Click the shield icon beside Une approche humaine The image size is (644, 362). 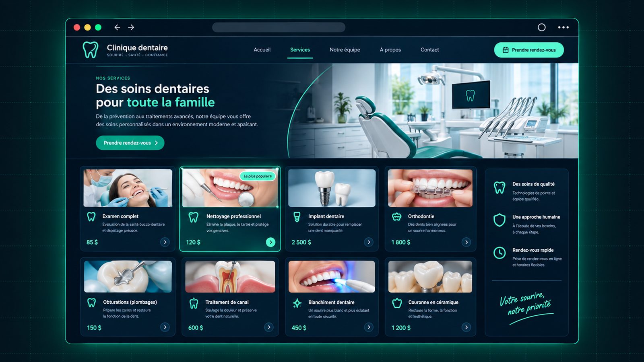tap(500, 220)
